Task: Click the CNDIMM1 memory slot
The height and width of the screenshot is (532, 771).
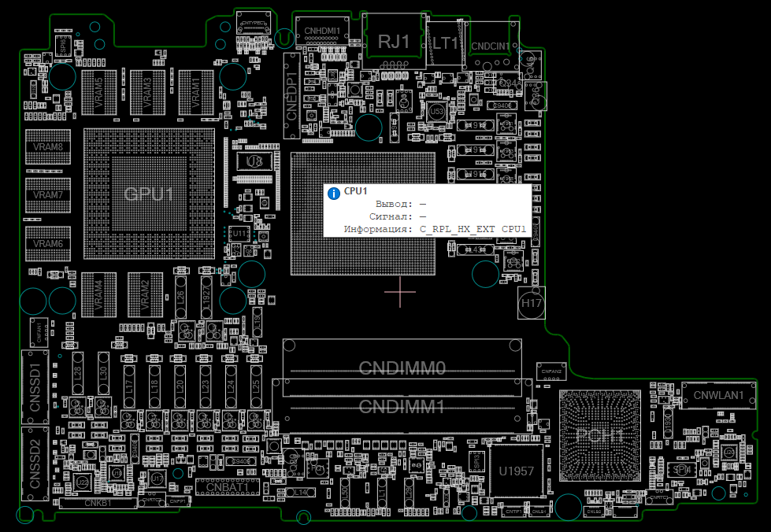Action: (402, 406)
